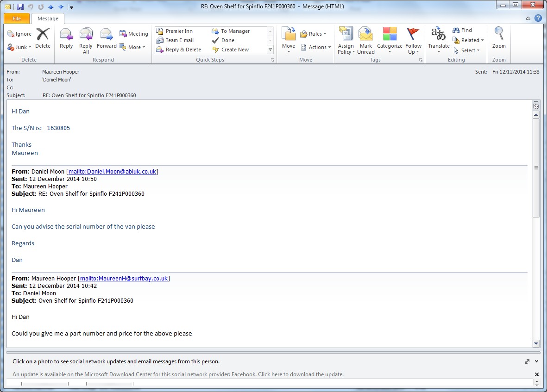Select the Message ribbon tab
The height and width of the screenshot is (392, 547).
(48, 19)
